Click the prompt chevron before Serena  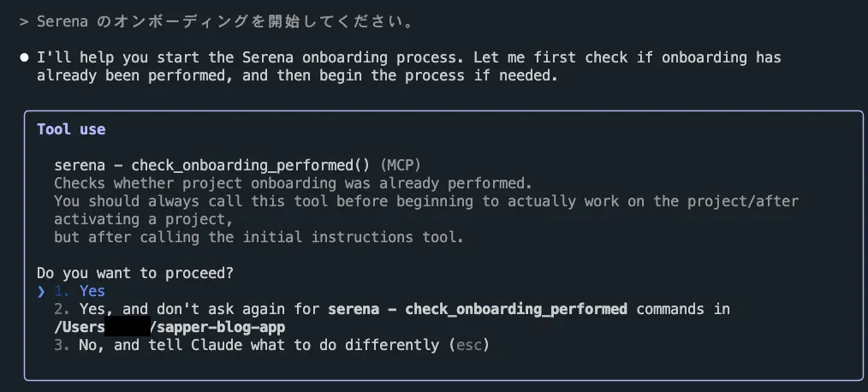pos(24,22)
